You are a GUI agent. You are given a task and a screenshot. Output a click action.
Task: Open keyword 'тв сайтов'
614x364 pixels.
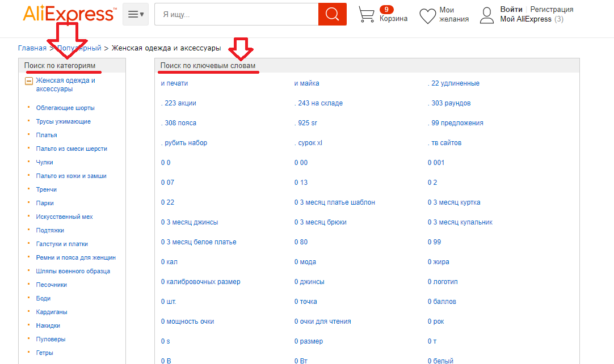pyautogui.click(x=444, y=143)
